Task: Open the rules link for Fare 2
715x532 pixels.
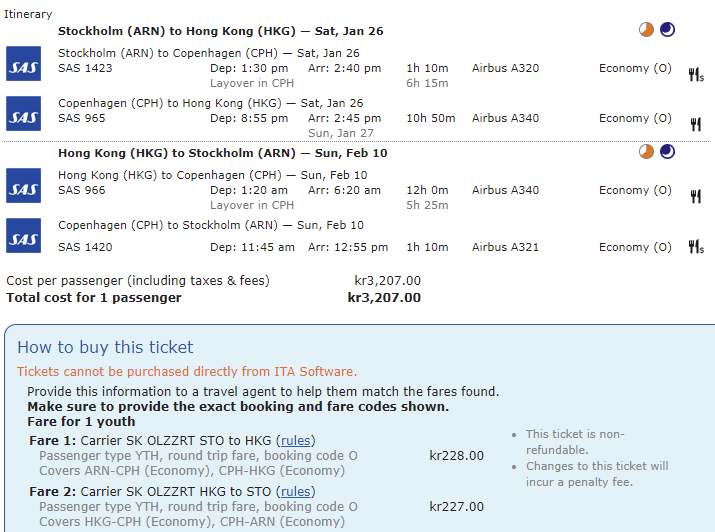Action: click(x=294, y=491)
